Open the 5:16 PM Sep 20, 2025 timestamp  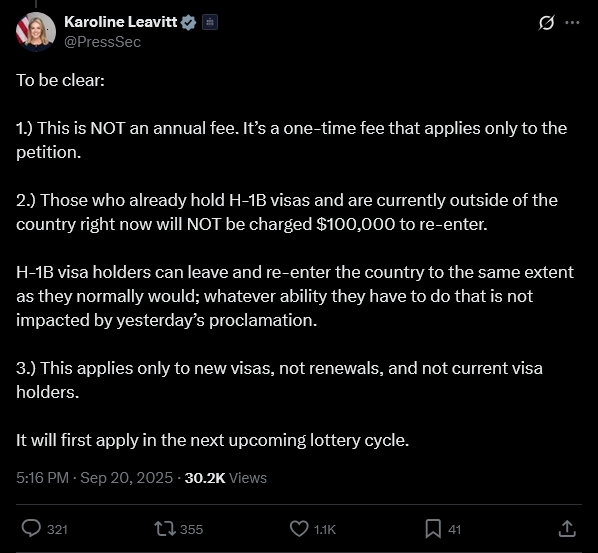pyautogui.click(x=94, y=478)
